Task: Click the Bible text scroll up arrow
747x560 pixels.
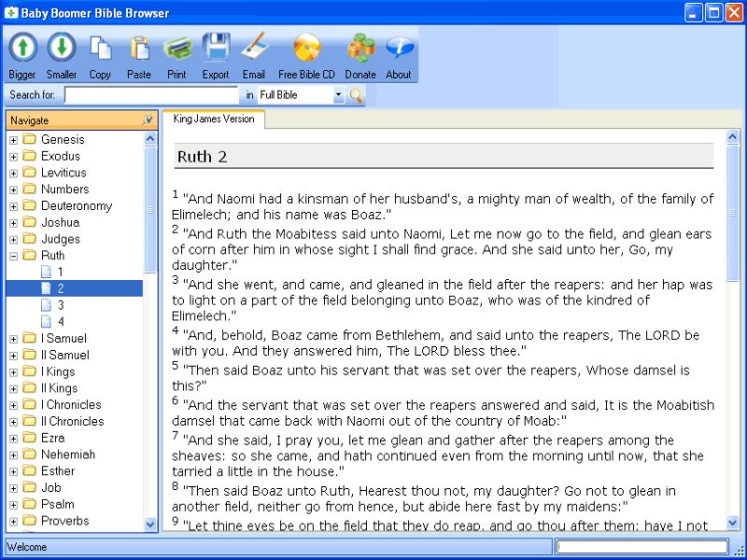Action: [733, 137]
